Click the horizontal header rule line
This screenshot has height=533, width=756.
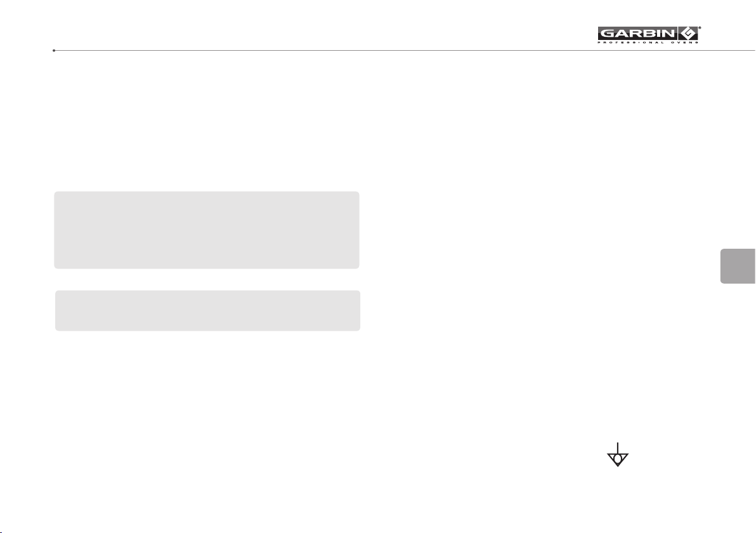(405, 50)
